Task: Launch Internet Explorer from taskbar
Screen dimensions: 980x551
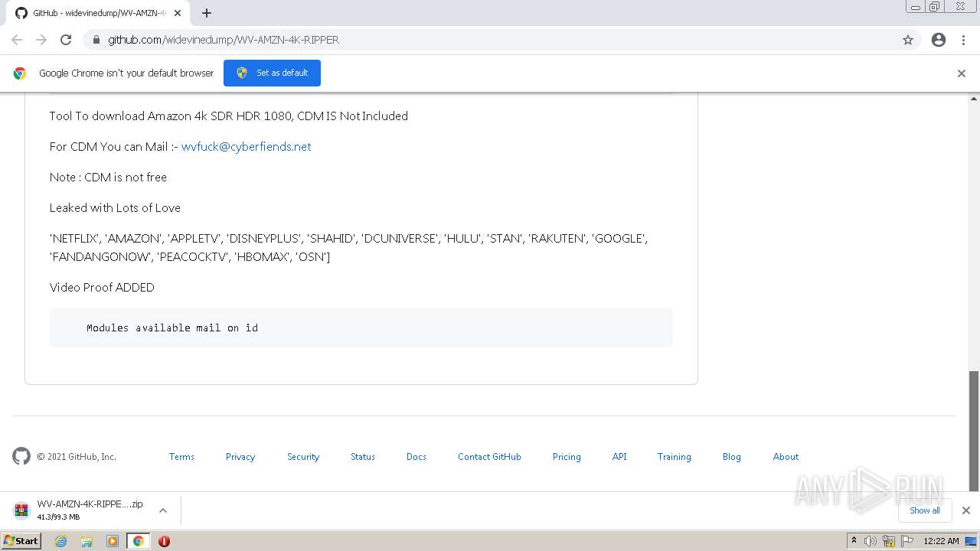Action: pos(61,541)
